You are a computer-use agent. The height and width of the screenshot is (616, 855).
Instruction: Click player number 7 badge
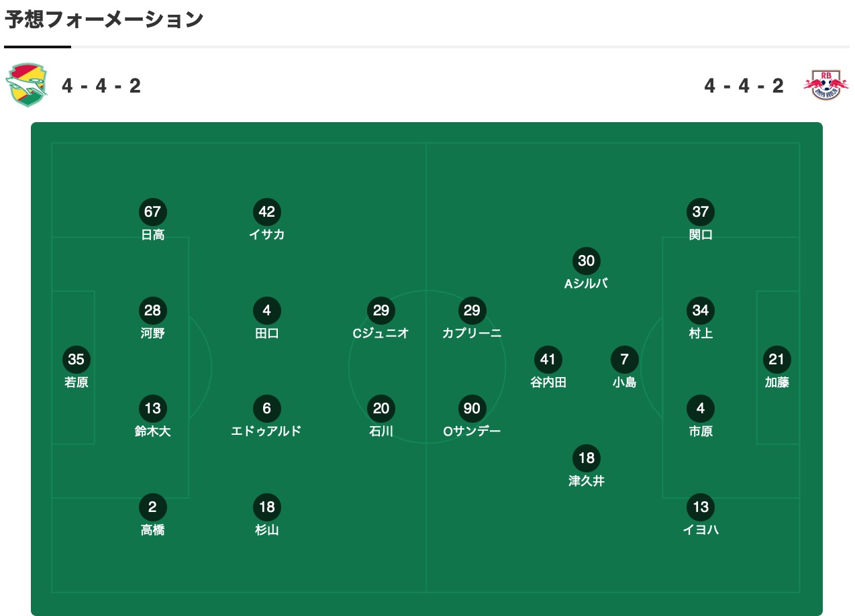(x=625, y=360)
